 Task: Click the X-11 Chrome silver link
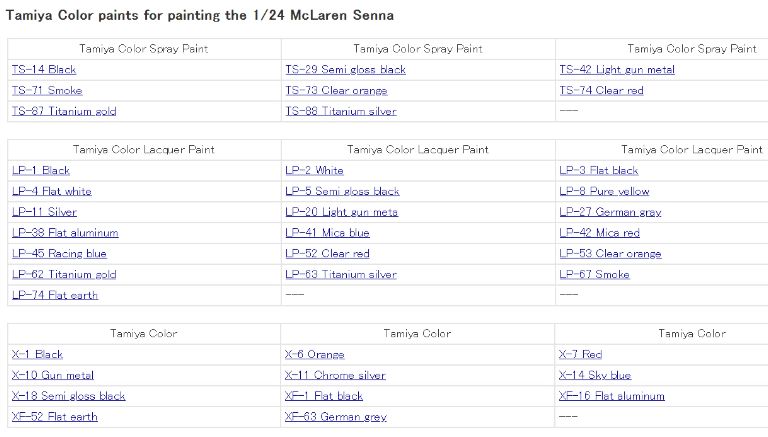334,376
